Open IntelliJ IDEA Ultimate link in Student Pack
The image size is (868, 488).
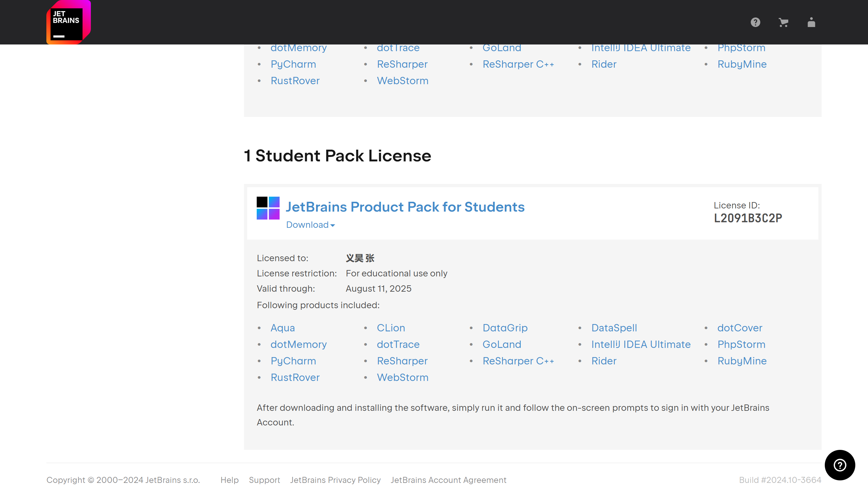(641, 344)
